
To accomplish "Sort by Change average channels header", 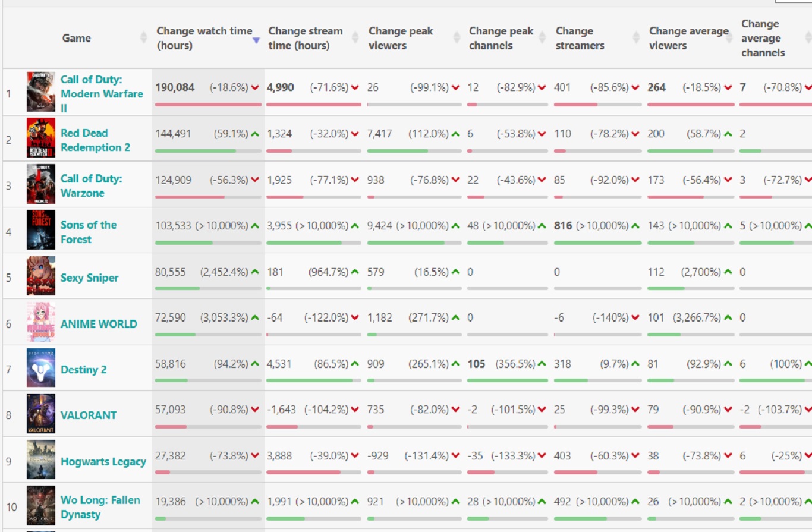I will tap(763, 38).
